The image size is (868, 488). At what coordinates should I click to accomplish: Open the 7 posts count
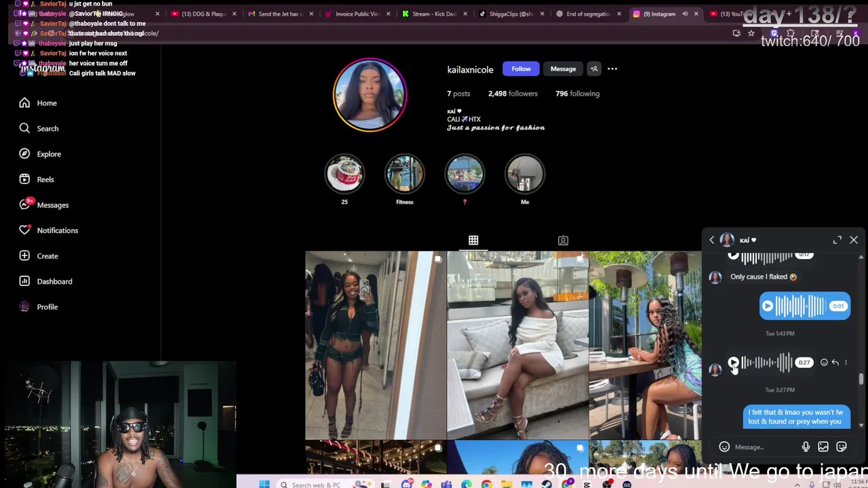[458, 94]
